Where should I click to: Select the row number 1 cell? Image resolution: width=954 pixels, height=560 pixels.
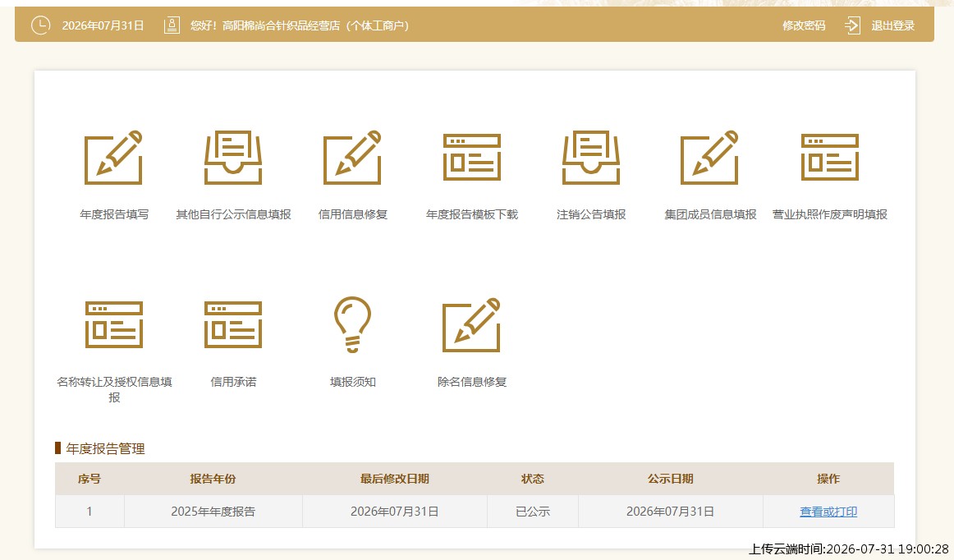(89, 512)
